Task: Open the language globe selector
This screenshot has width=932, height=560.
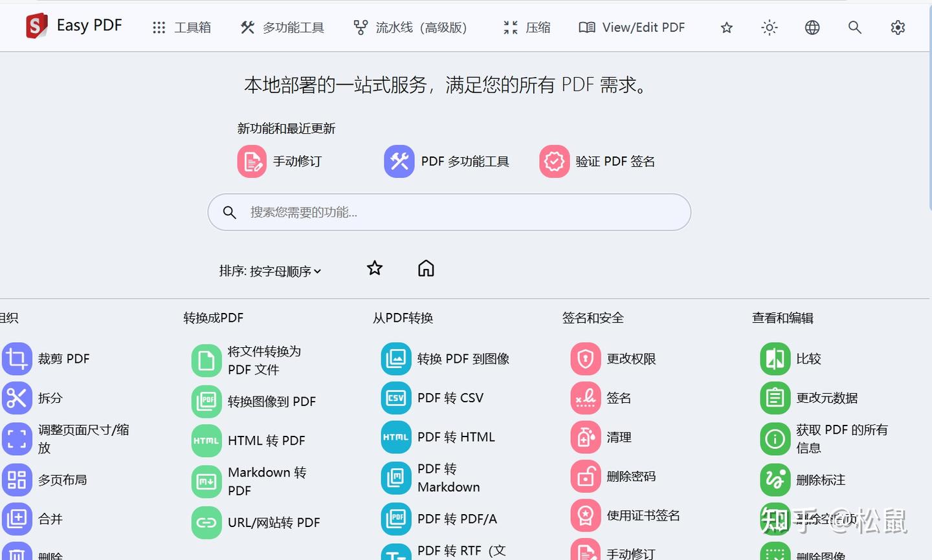Action: click(x=812, y=27)
